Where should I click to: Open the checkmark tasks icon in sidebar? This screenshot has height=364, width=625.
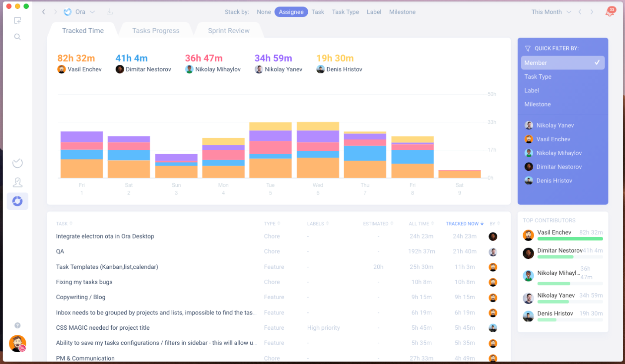click(17, 163)
